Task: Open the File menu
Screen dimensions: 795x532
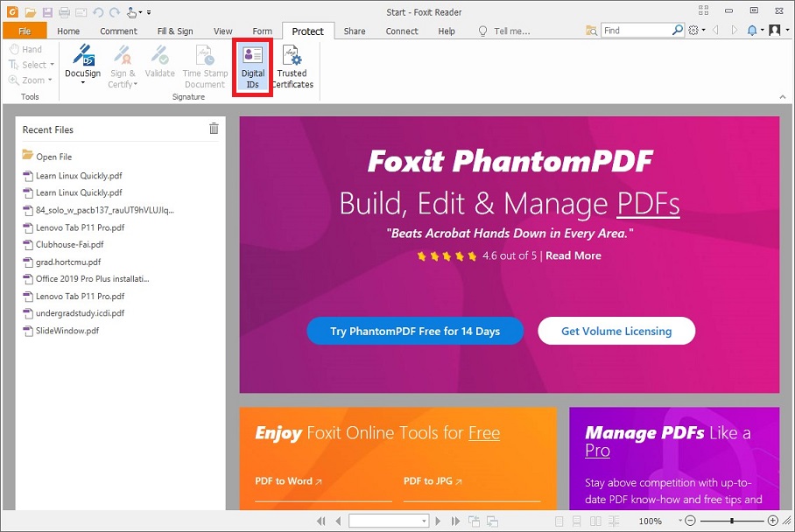Action: tap(25, 31)
